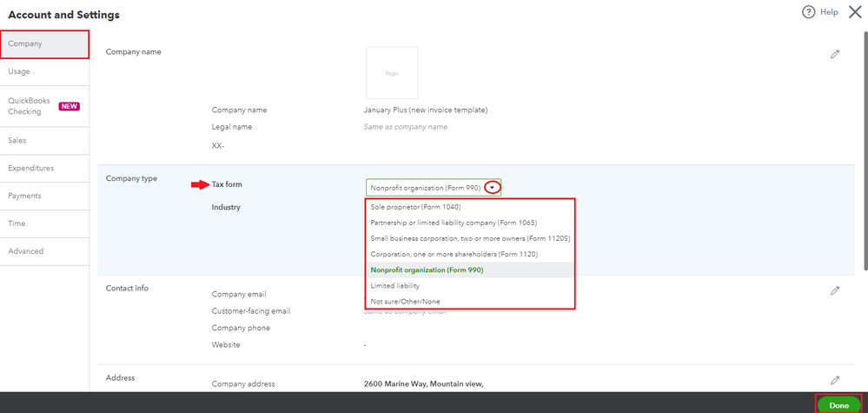Click the 'Industry' label

pos(226,207)
